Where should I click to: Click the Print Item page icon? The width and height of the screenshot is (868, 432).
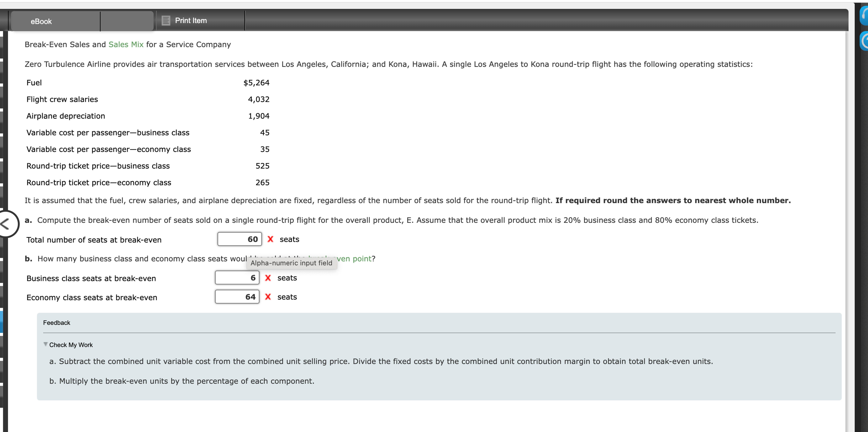pos(166,20)
